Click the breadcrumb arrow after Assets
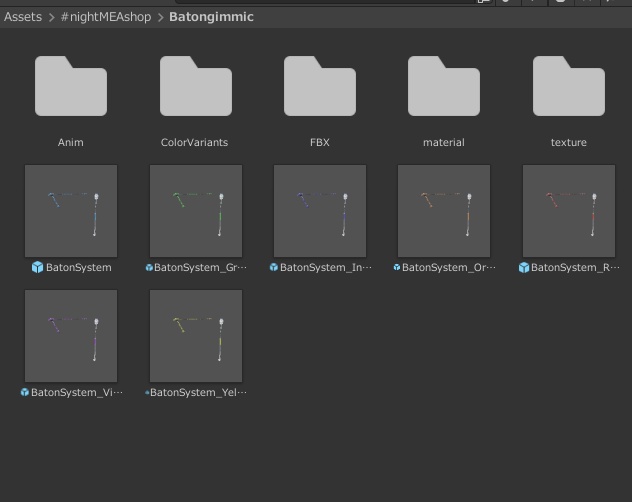 [x=51, y=17]
